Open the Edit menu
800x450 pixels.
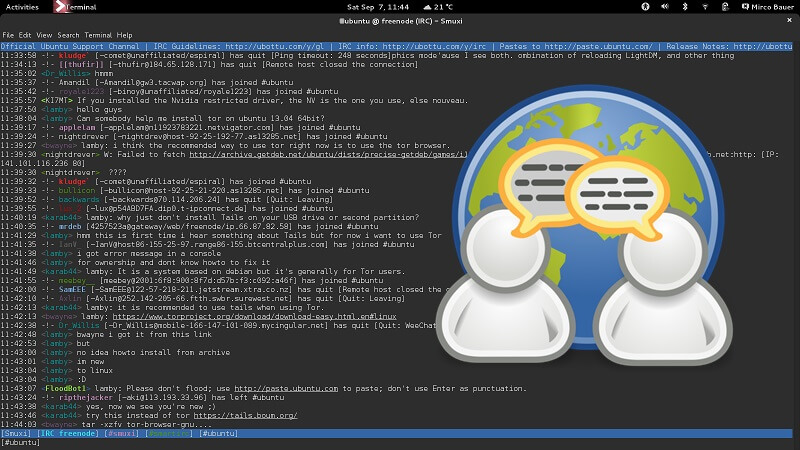point(25,35)
